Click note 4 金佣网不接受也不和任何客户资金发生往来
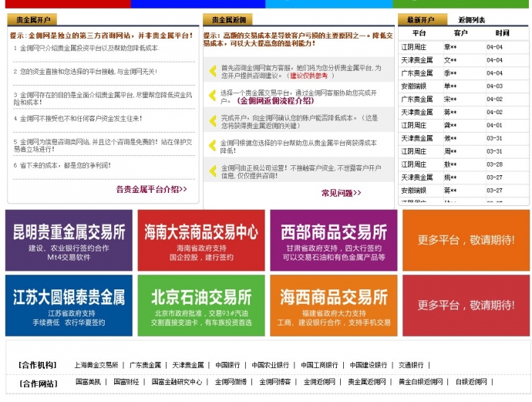This screenshot has width=532, height=402. pos(78,119)
